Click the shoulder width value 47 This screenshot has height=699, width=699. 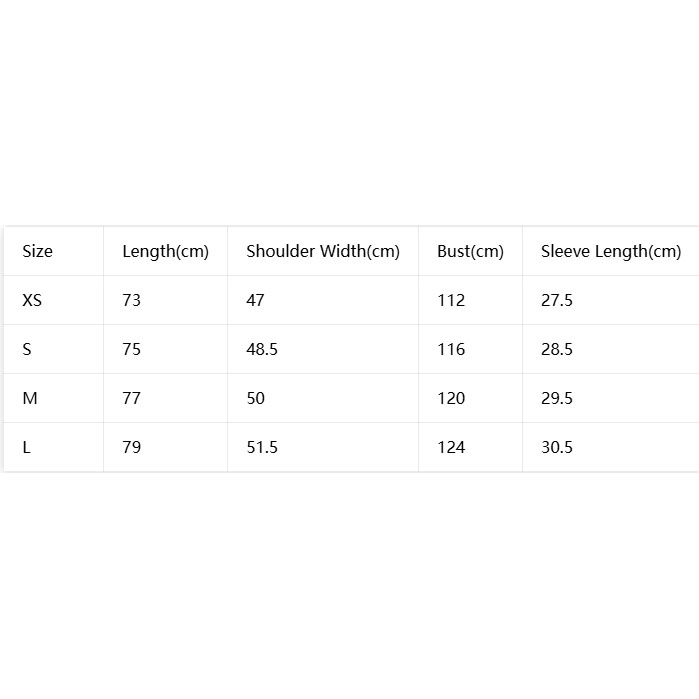[255, 300]
